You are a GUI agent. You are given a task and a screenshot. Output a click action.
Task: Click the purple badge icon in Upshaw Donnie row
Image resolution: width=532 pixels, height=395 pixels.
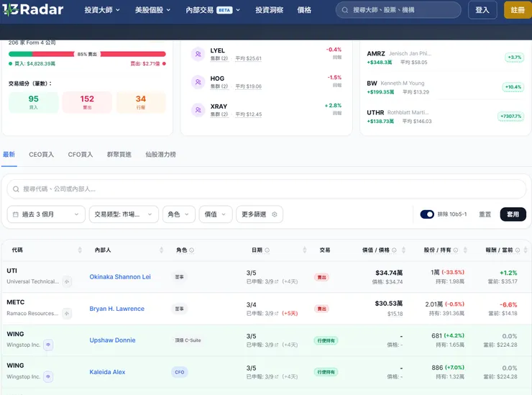48,345
